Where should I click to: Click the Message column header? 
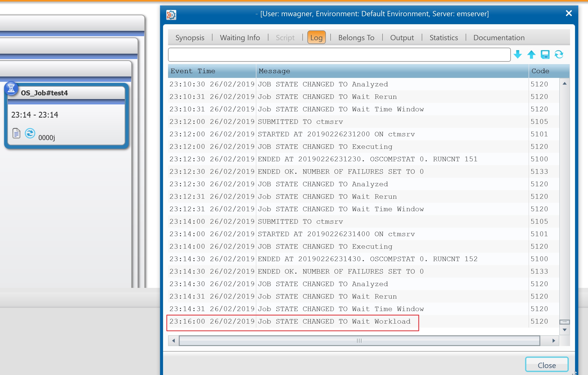tap(392, 71)
